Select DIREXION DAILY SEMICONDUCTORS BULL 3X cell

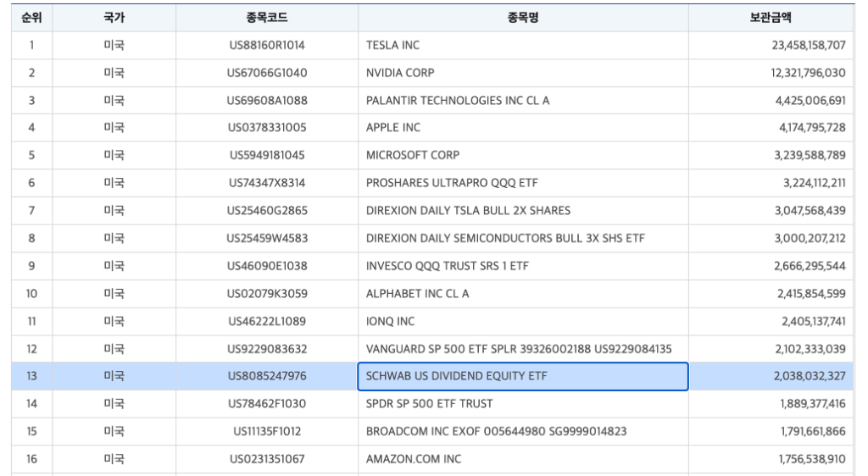[x=523, y=238]
